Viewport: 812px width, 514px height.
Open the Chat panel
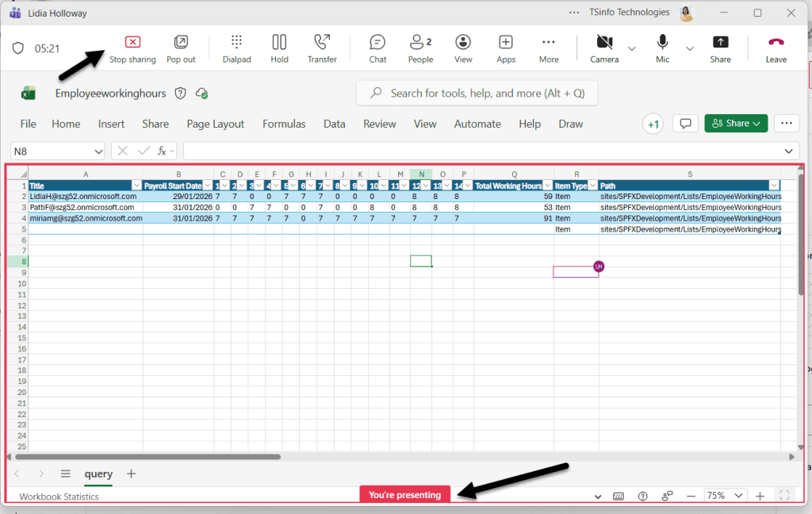377,48
